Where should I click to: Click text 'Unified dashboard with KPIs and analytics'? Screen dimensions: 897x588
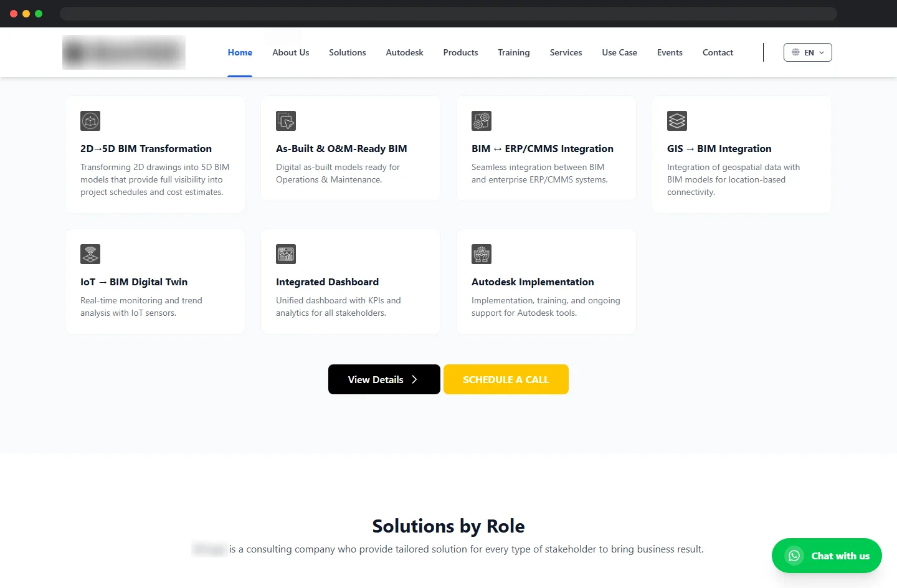click(x=338, y=306)
